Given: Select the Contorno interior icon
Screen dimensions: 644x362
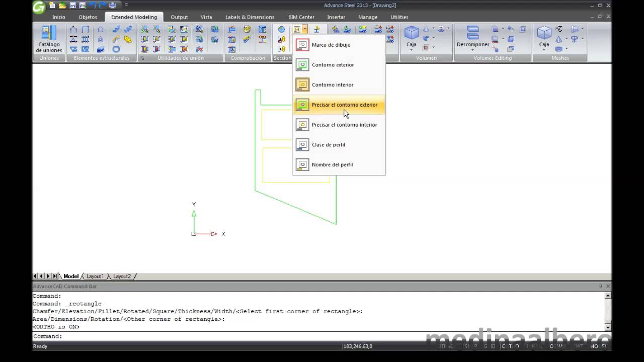Looking at the screenshot, I should point(302,84).
